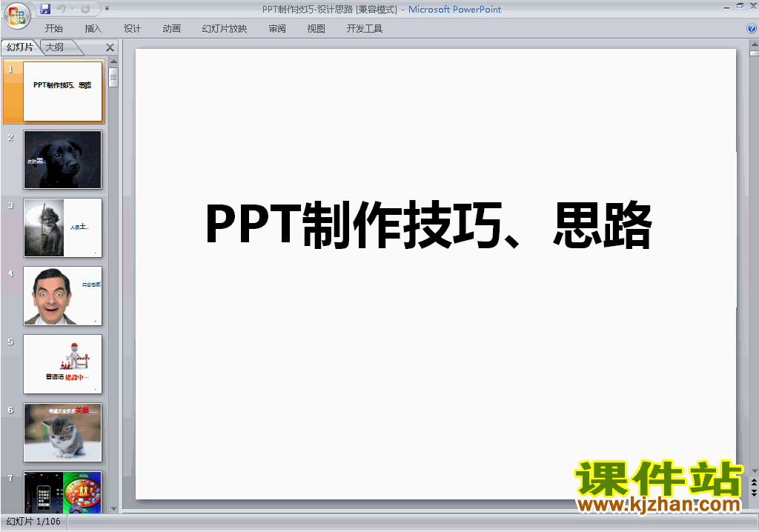Open the Office button menu
759x532 pixels.
coord(17,16)
